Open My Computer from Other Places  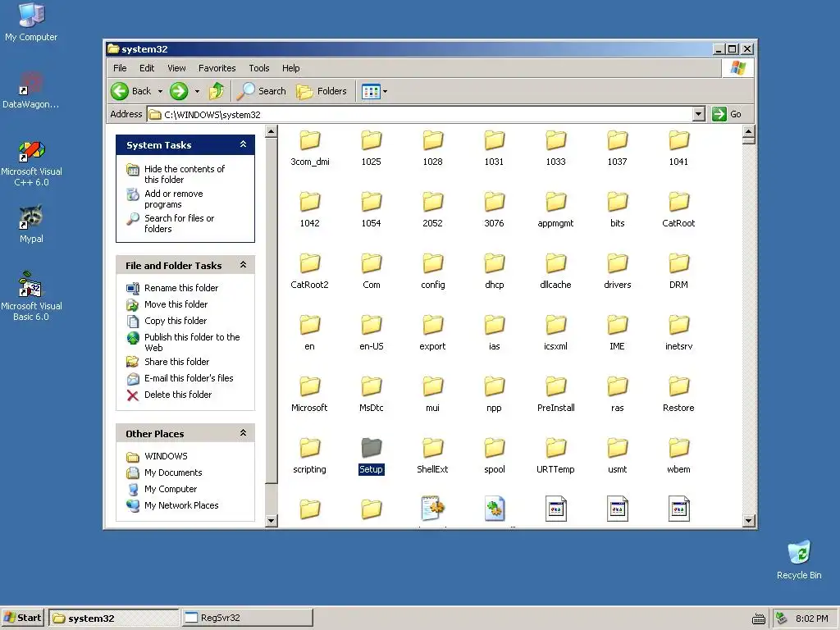[171, 489]
